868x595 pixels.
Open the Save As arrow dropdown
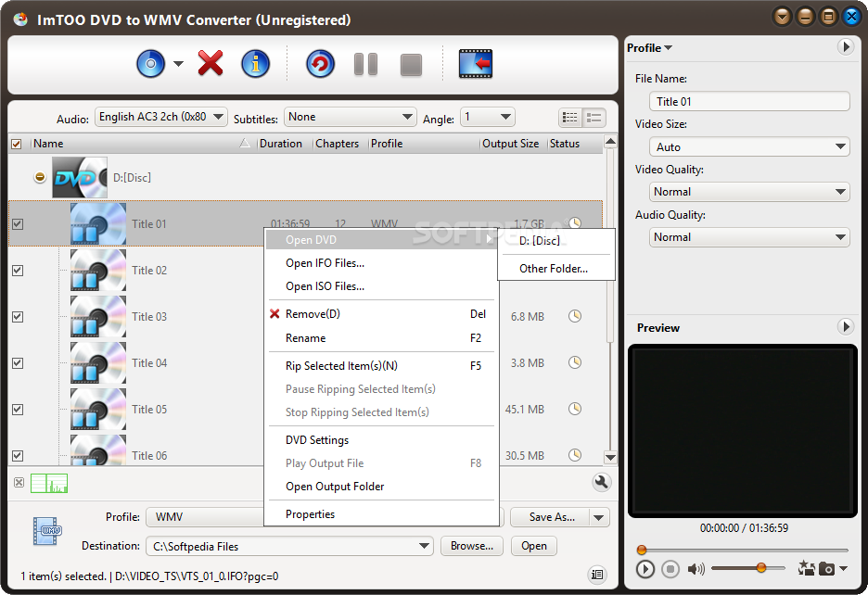tap(599, 517)
